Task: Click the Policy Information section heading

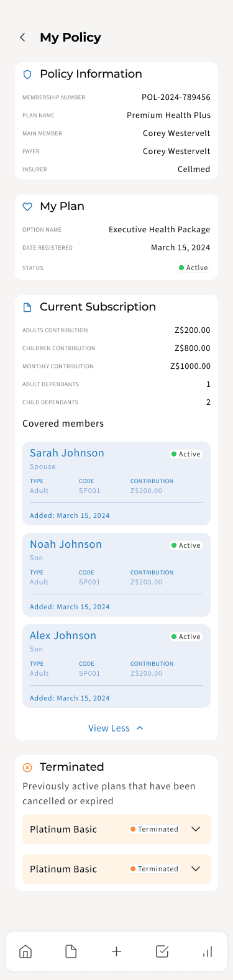Action: (91, 75)
